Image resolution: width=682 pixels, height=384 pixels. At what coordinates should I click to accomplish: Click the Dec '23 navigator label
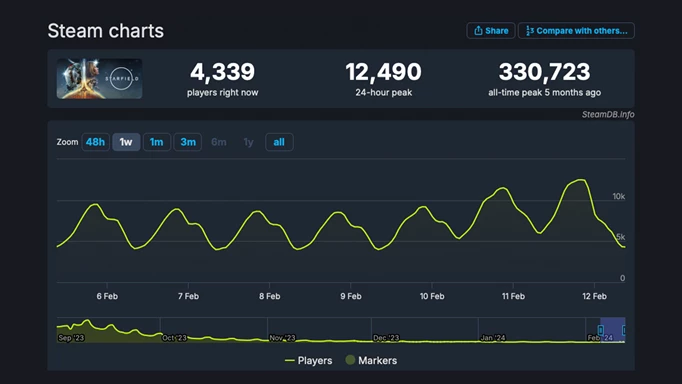click(386, 338)
